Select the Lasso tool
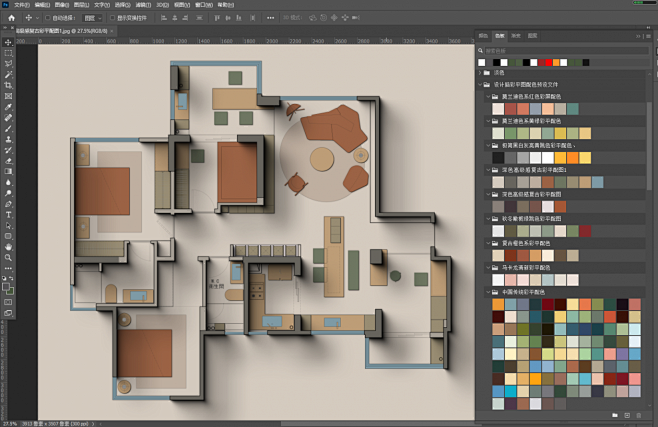Viewport: 658px width, 427px height. pyautogui.click(x=8, y=64)
